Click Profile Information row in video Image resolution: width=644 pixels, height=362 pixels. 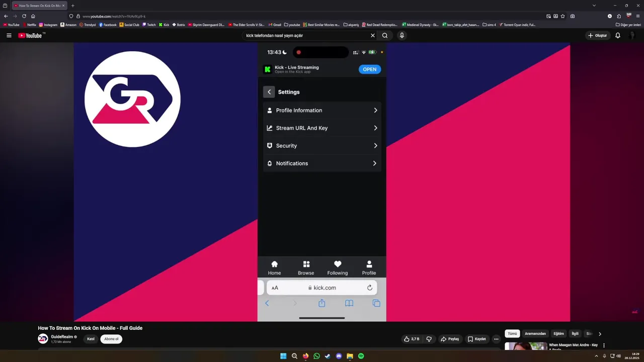point(322,110)
